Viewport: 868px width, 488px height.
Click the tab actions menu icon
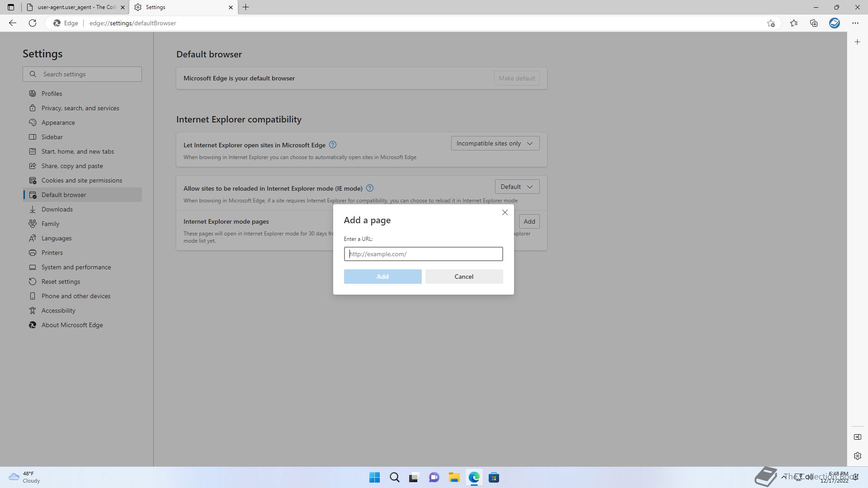[x=11, y=7]
